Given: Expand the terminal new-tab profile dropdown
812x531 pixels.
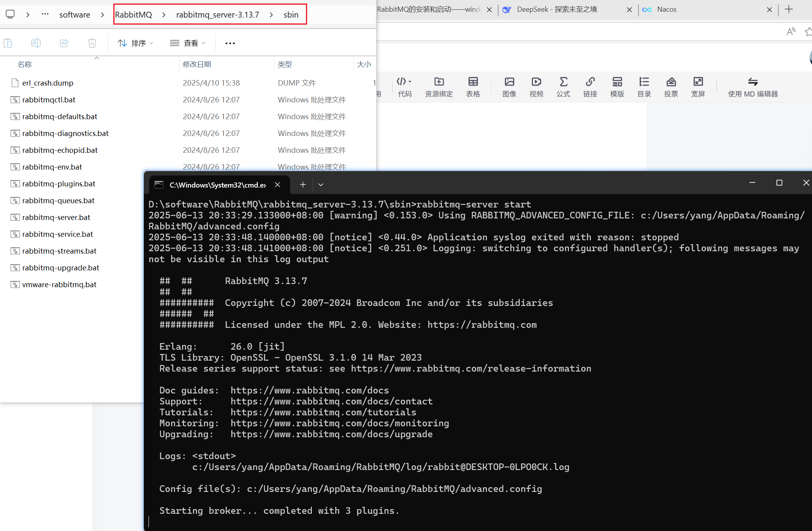Looking at the screenshot, I should (321, 185).
